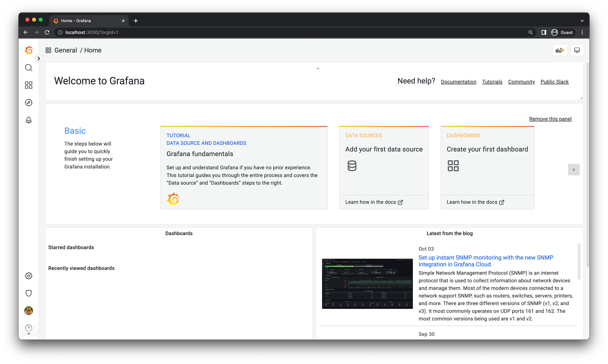Open the user profile avatar
The image size is (608, 364).
coord(29,311)
